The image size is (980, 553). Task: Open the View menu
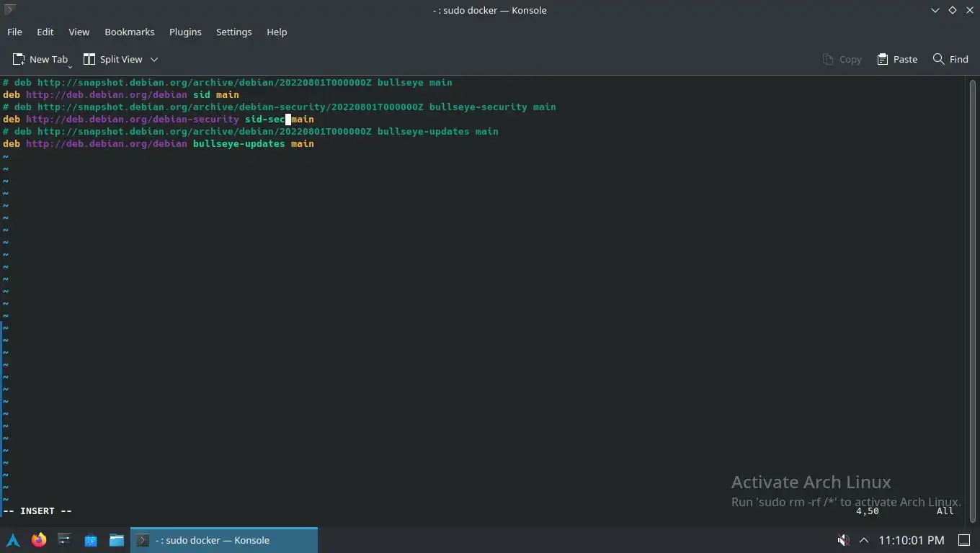pyautogui.click(x=79, y=32)
